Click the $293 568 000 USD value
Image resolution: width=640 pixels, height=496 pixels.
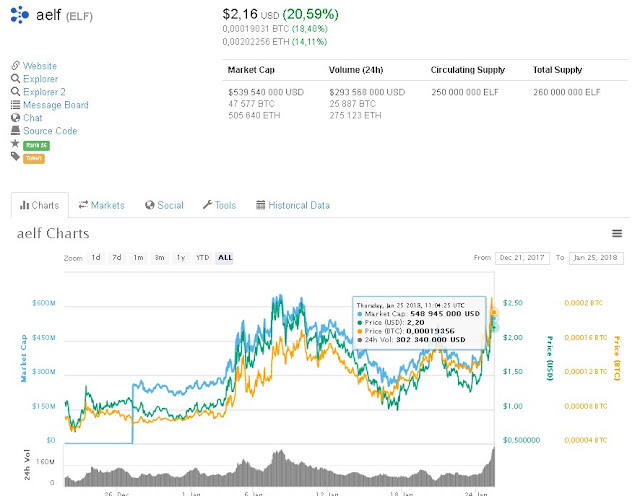[367, 92]
